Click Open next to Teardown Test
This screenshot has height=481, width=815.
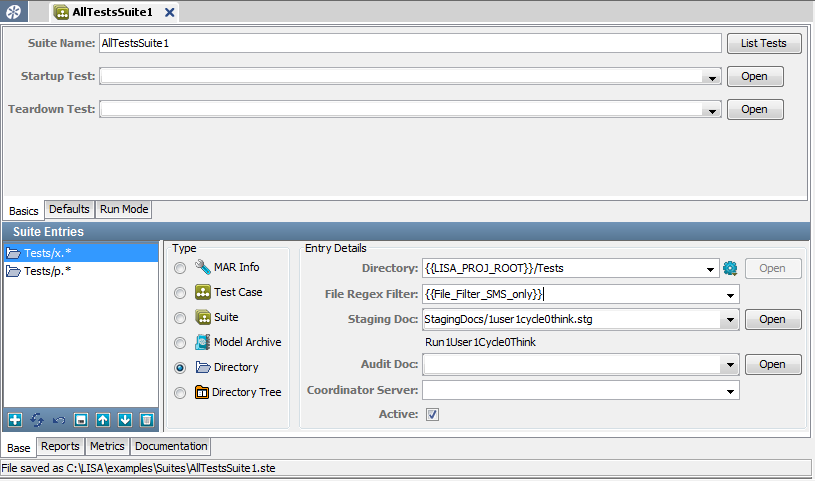[755, 110]
